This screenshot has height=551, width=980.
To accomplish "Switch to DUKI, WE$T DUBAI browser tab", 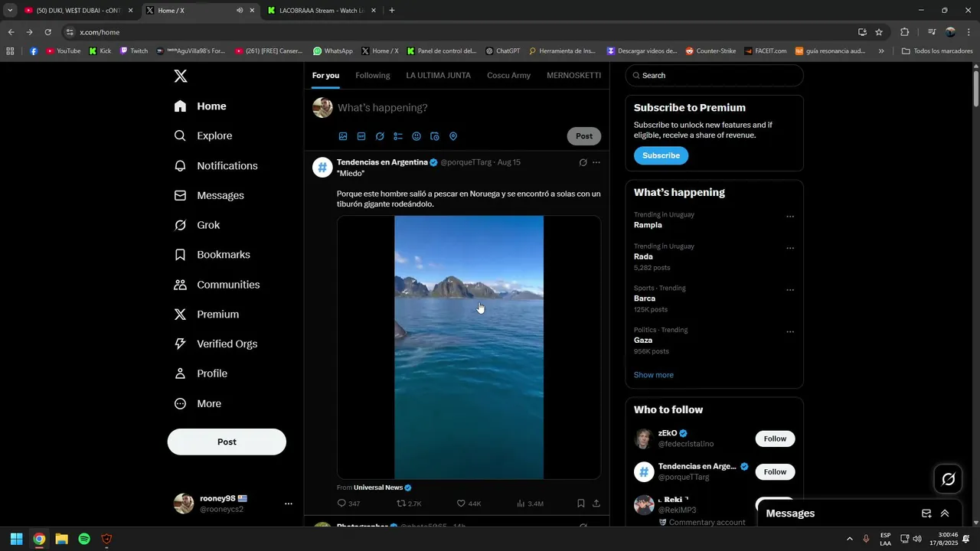I will (x=79, y=11).
